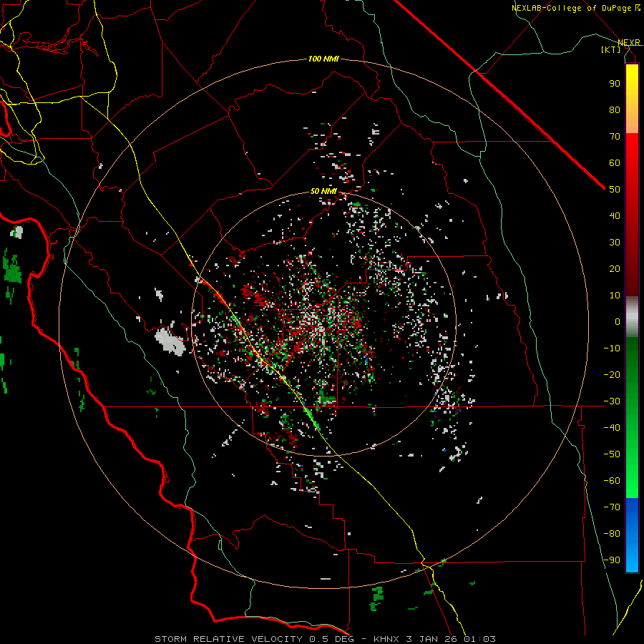Click the large gray echo blob west of the 50 NMI ring
This screenshot has width=644, height=644.
tap(170, 342)
